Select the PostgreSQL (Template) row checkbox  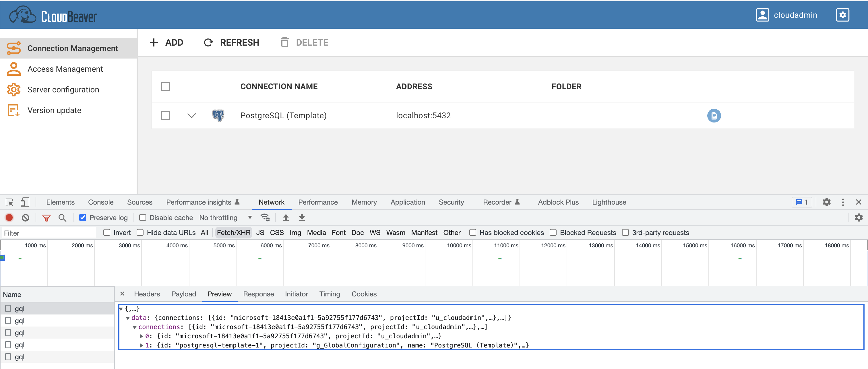point(165,115)
